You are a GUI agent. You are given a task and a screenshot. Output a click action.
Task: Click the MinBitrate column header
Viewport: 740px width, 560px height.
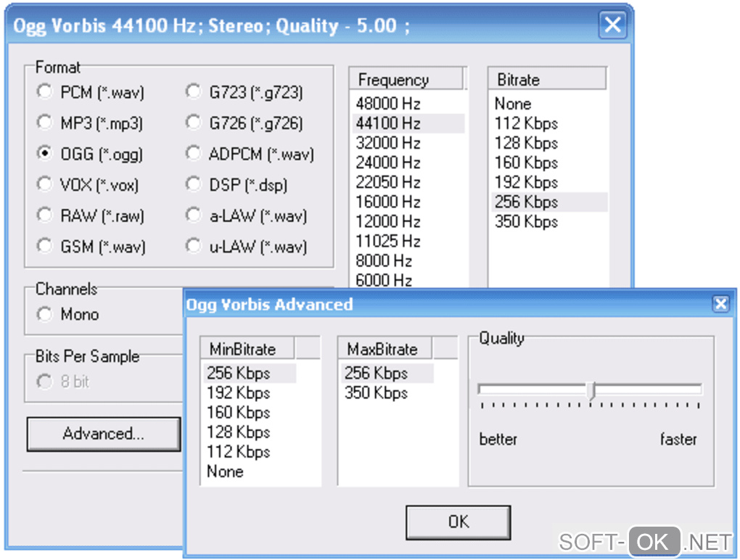[x=247, y=349]
